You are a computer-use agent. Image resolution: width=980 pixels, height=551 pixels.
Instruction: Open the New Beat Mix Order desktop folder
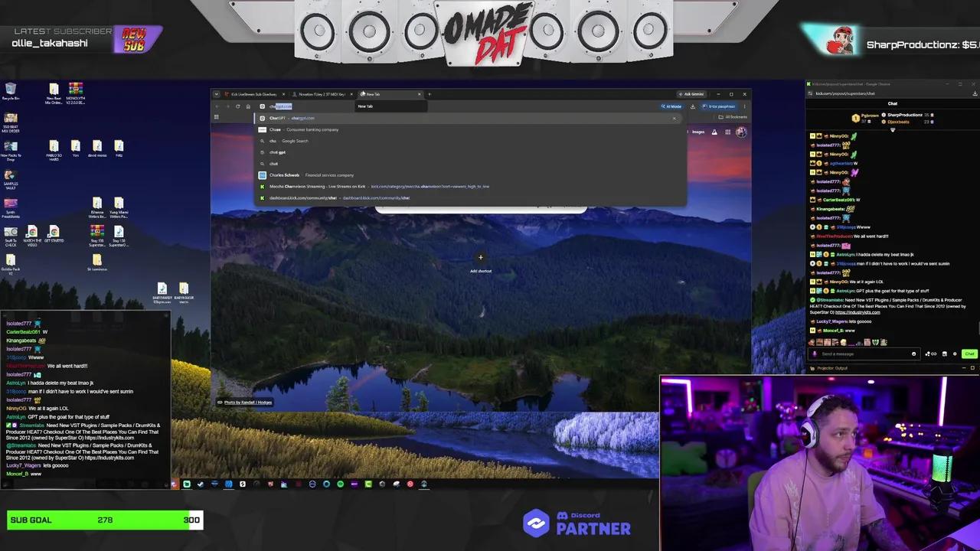(54, 93)
